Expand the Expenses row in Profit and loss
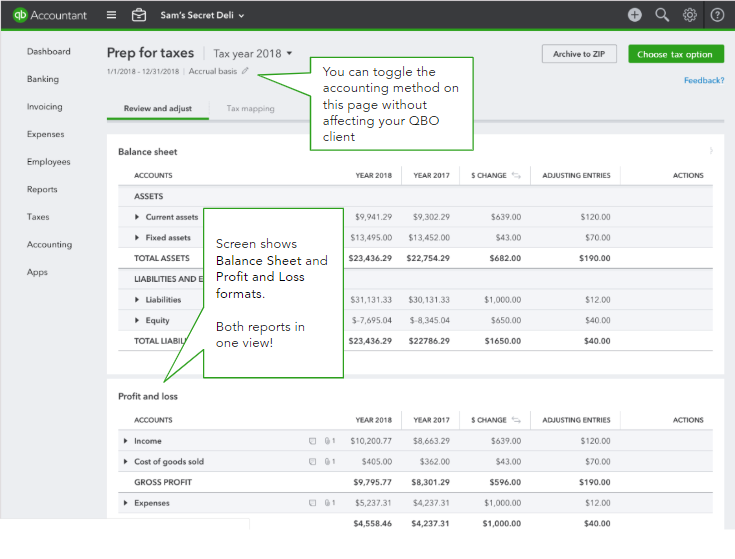This screenshot has height=559, width=735. click(x=125, y=503)
